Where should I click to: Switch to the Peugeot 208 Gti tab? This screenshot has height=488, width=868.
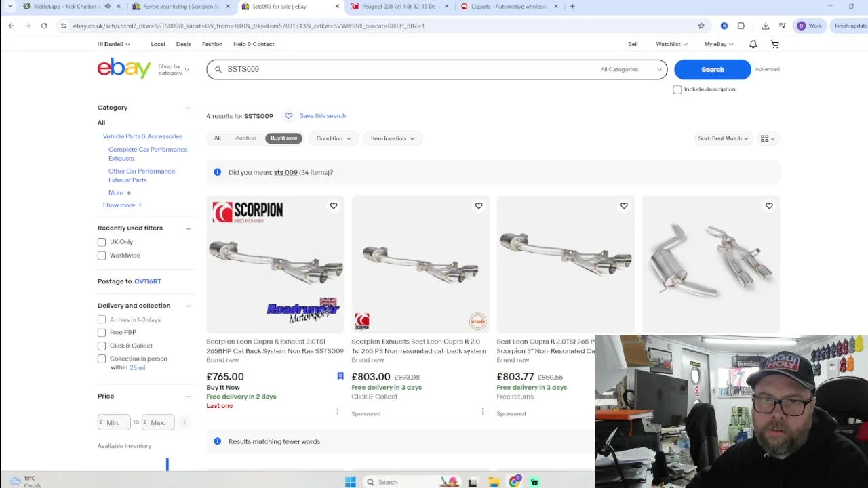(400, 7)
